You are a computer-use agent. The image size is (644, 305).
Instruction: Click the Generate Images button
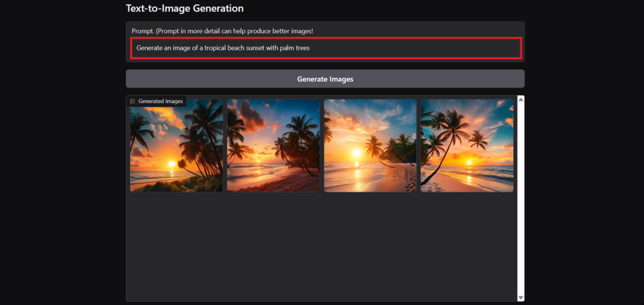click(x=325, y=79)
